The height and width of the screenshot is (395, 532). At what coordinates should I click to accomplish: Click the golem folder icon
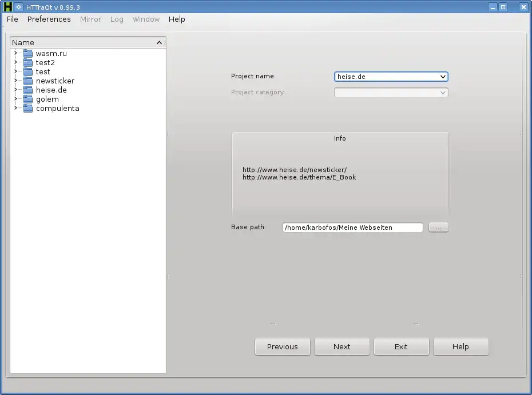pyautogui.click(x=28, y=99)
